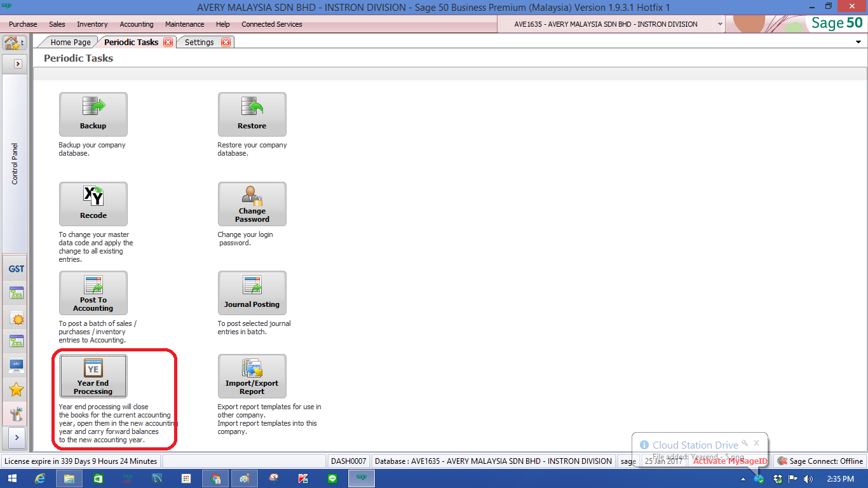This screenshot has height=488, width=868.
Task: Click the Activate MySageID link
Action: (x=730, y=461)
